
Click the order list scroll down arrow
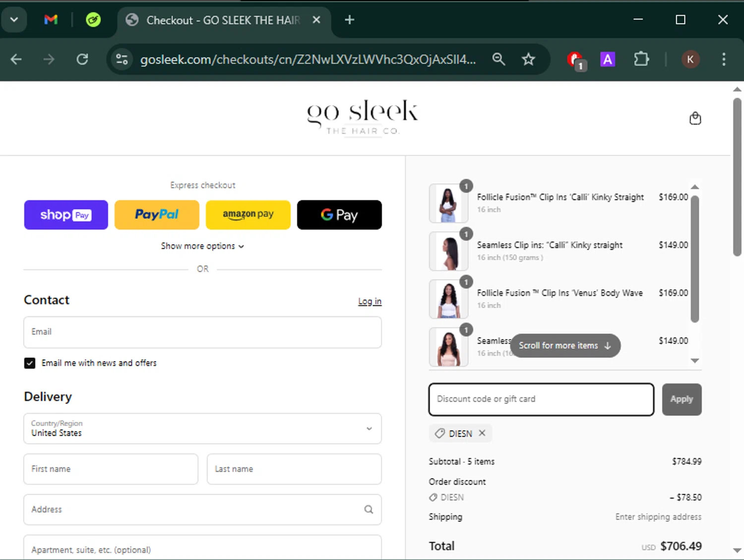(695, 361)
